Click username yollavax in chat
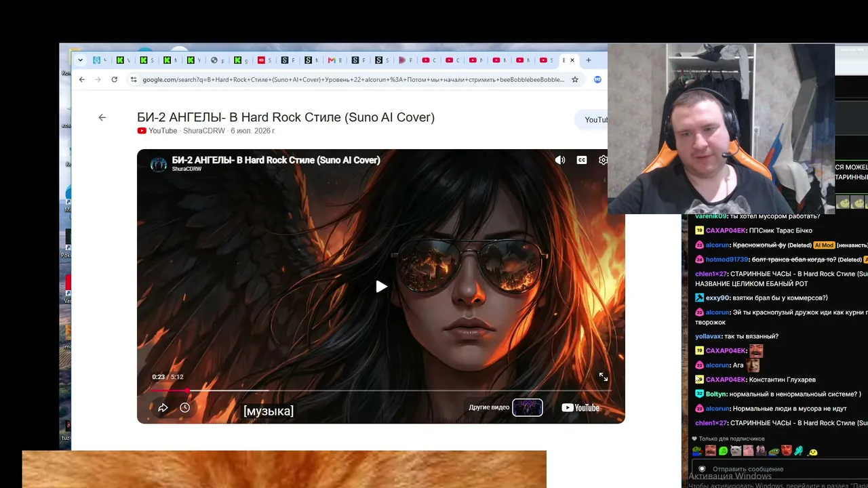 coord(708,336)
